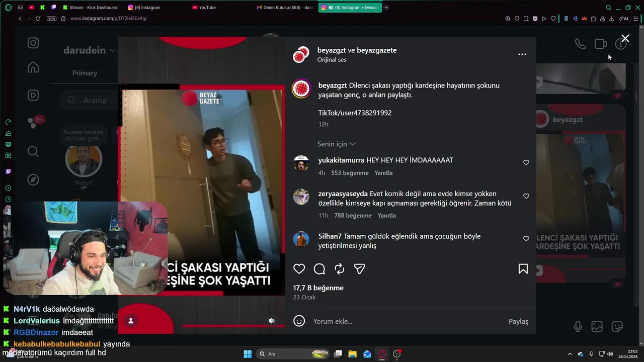This screenshot has height=362, width=644.
Task: Open '17,7 B beğenme' likes list
Action: 318,288
